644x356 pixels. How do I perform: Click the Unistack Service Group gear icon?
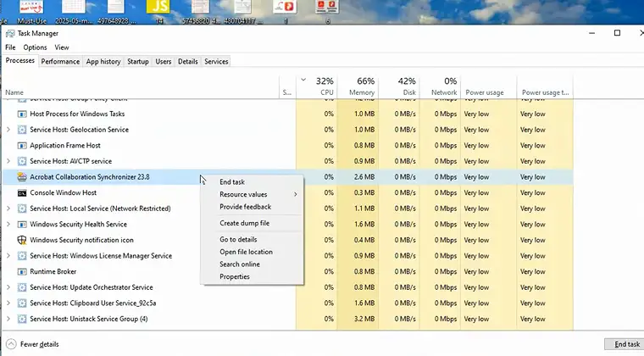(x=22, y=319)
